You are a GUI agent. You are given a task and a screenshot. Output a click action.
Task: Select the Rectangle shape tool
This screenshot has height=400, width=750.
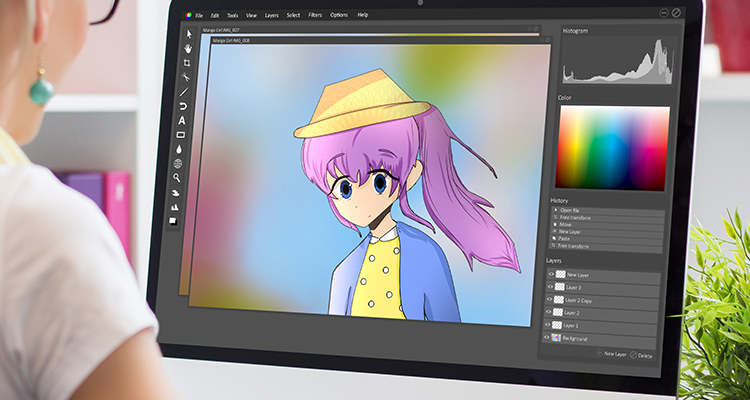180,135
